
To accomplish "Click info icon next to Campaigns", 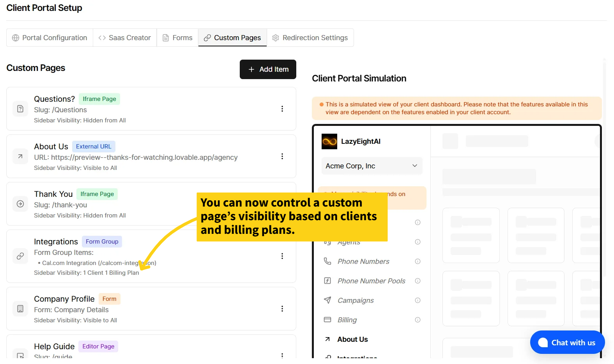I will (x=418, y=300).
